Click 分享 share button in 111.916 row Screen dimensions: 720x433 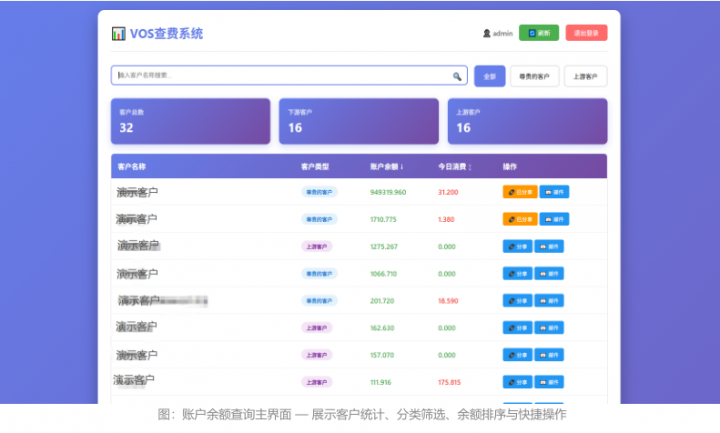(x=518, y=382)
